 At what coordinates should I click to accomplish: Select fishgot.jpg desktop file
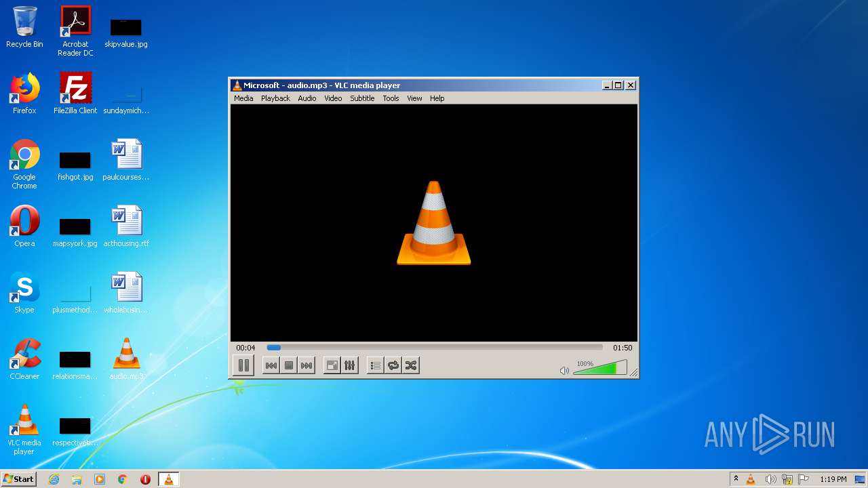coord(75,165)
